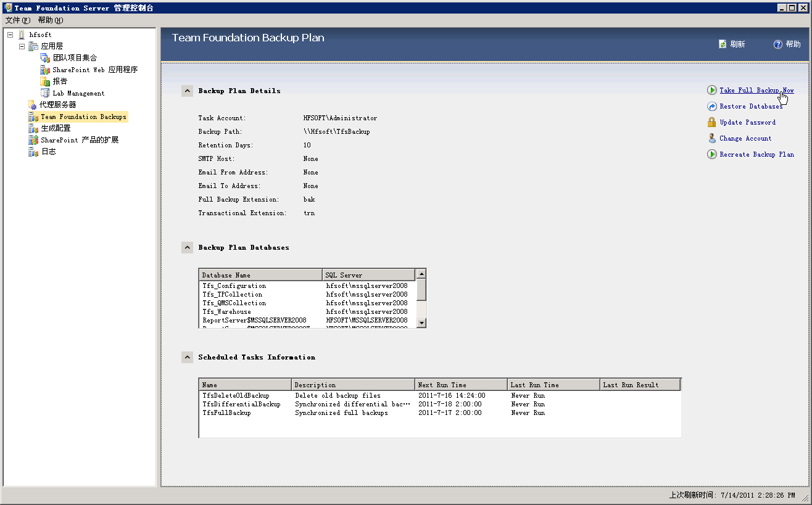
Task: Click the Name column header in tasks table
Action: [245, 385]
